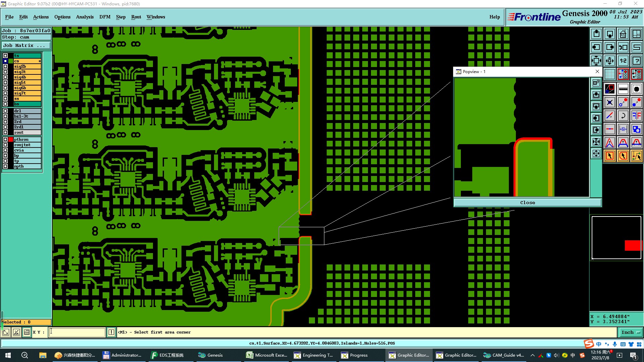644x362 pixels.
Task: Click the question mark help icon
Action: [636, 61]
